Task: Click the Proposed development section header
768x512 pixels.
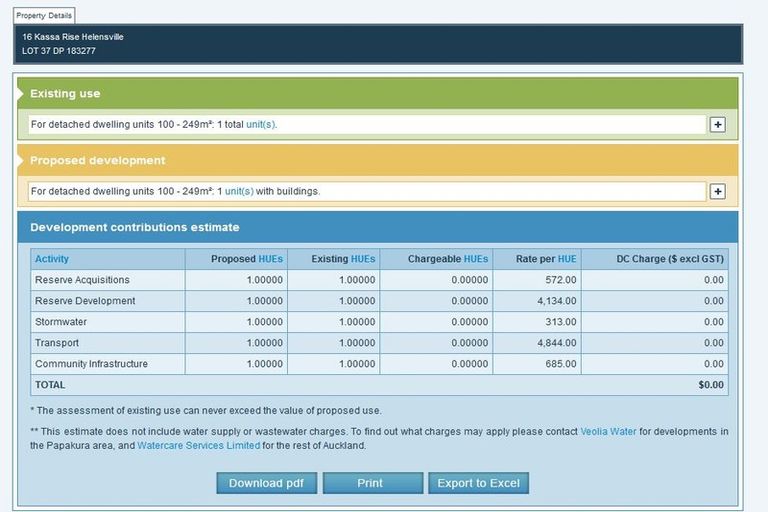Action: click(x=97, y=160)
